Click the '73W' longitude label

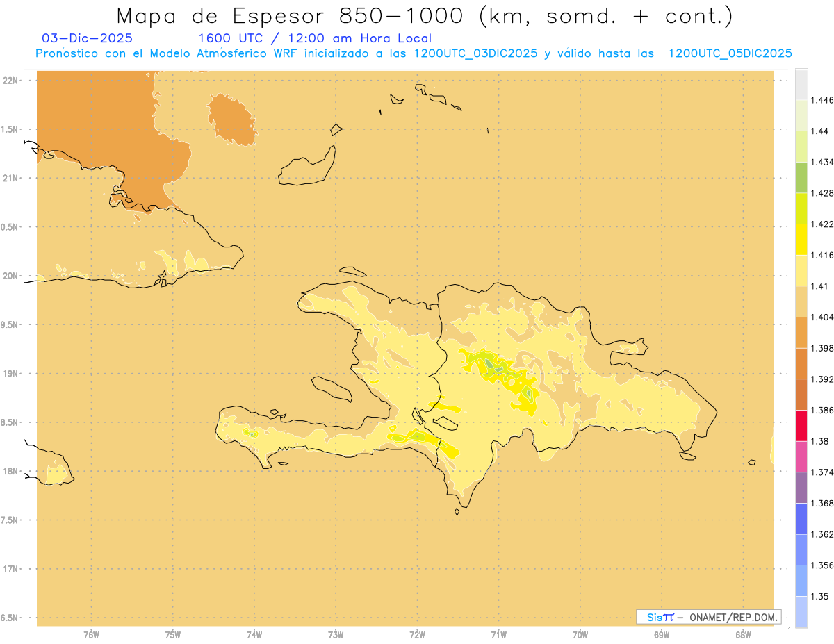tap(336, 635)
